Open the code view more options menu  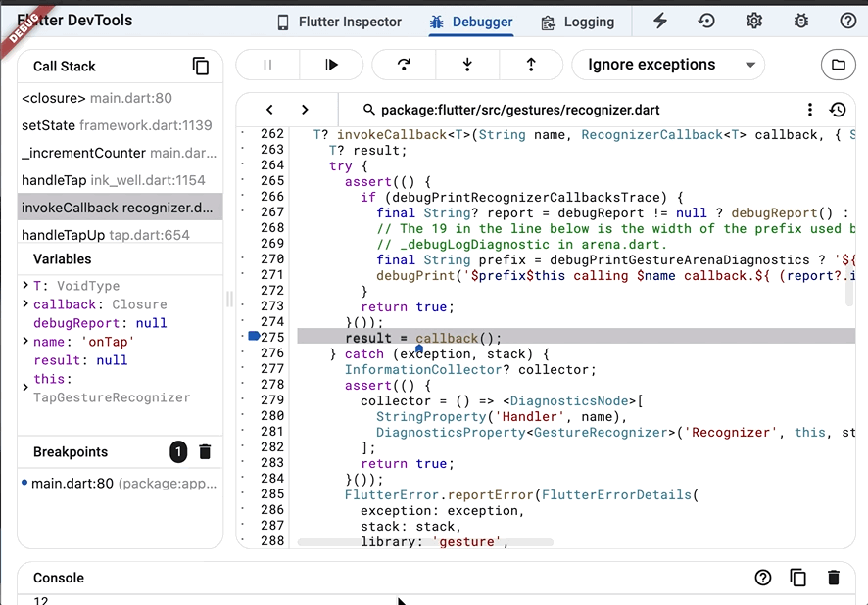tap(810, 110)
